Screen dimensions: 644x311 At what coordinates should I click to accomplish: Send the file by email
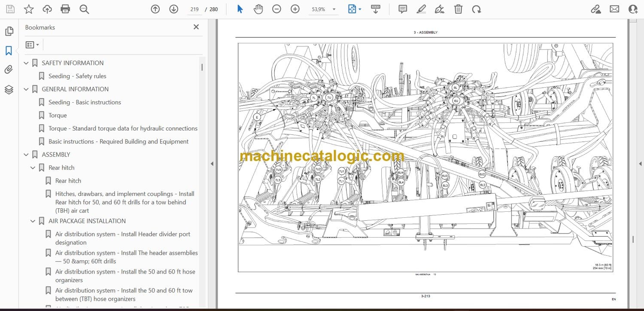pyautogui.click(x=614, y=9)
